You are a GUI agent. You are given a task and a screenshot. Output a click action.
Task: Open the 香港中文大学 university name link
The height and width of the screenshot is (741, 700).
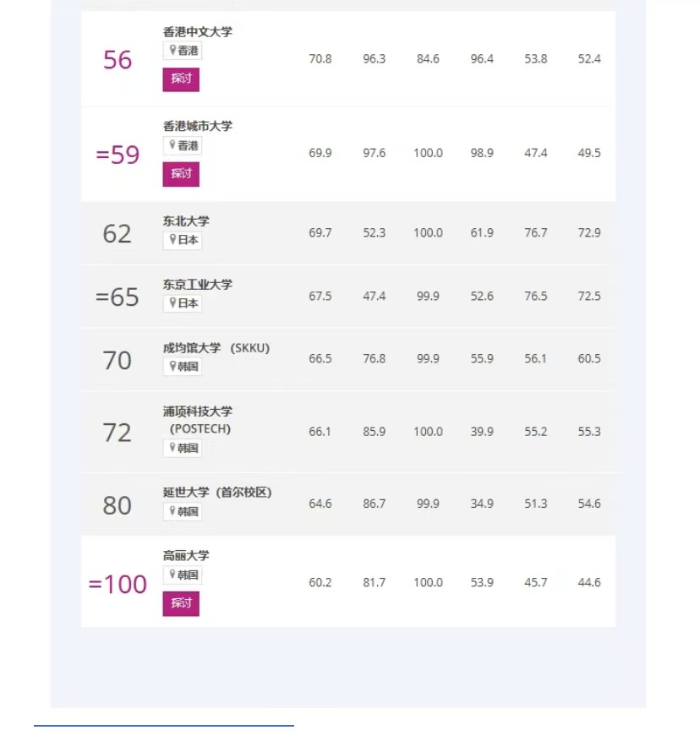tap(198, 31)
